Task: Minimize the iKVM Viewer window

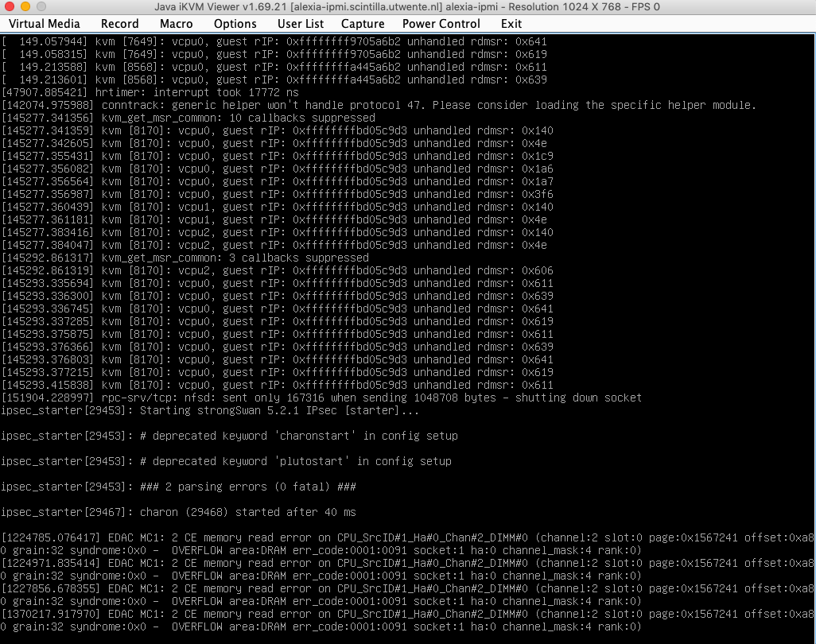Action: tap(26, 7)
